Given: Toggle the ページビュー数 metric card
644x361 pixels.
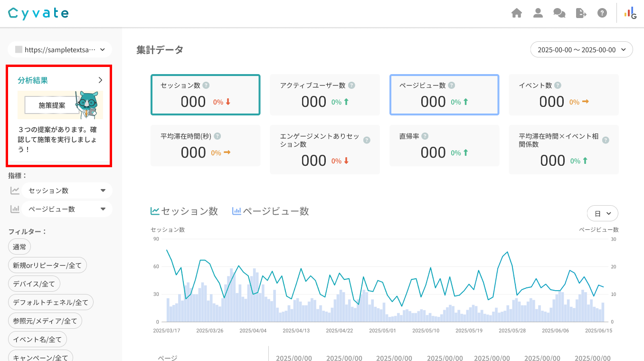Looking at the screenshot, I should point(444,95).
